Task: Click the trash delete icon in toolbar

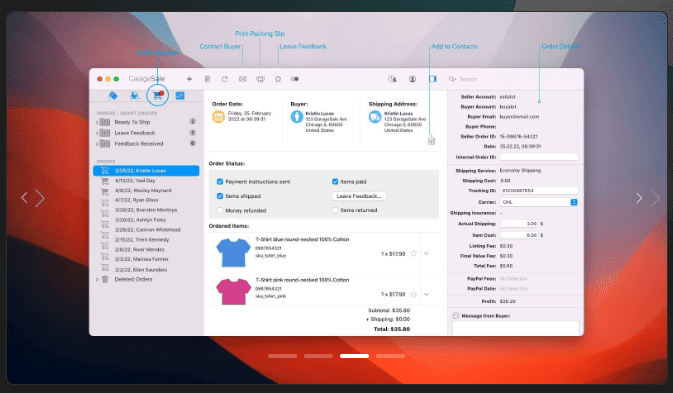Action: 207,79
